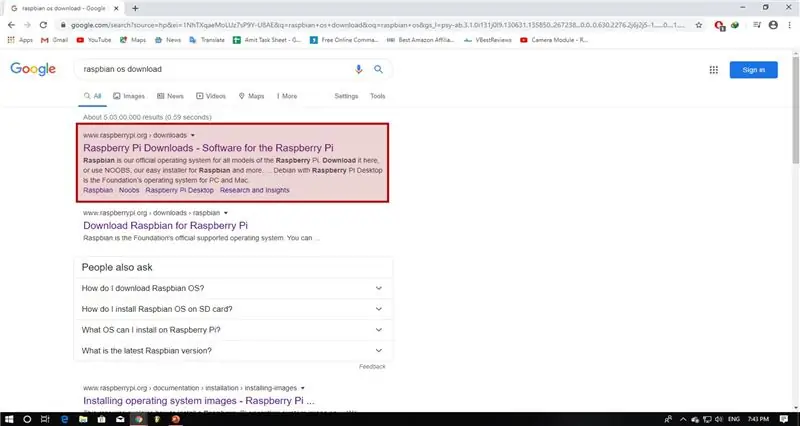Open the media control playlist icon in toolbar
Viewport: 800px width, 426px height.
click(x=757, y=25)
